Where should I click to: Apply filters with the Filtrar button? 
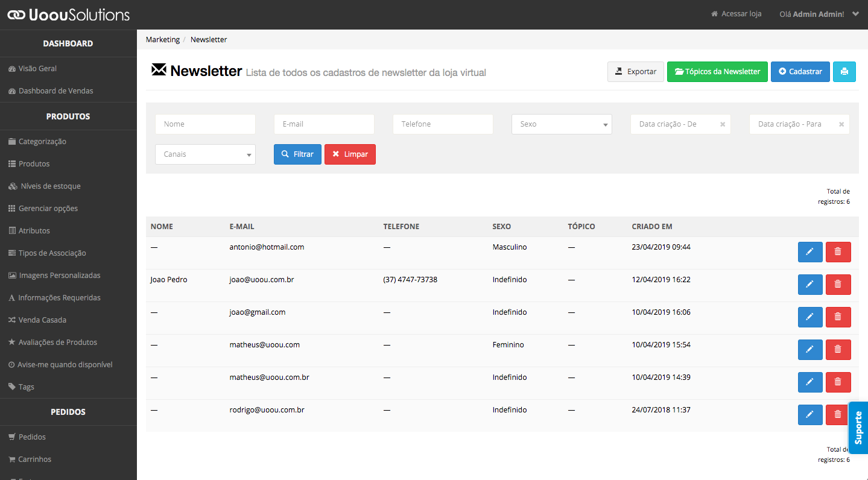pyautogui.click(x=297, y=154)
